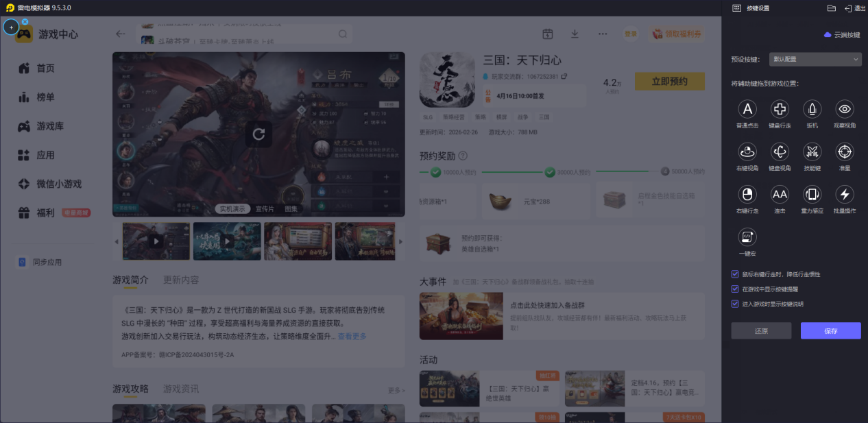Copy the player group number icon
This screenshot has width=868, height=423.
pyautogui.click(x=564, y=76)
